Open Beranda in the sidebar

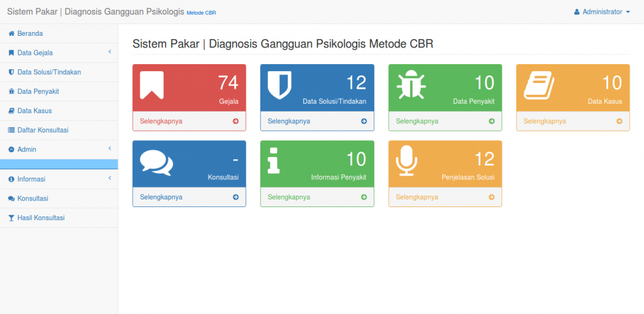[x=58, y=34]
